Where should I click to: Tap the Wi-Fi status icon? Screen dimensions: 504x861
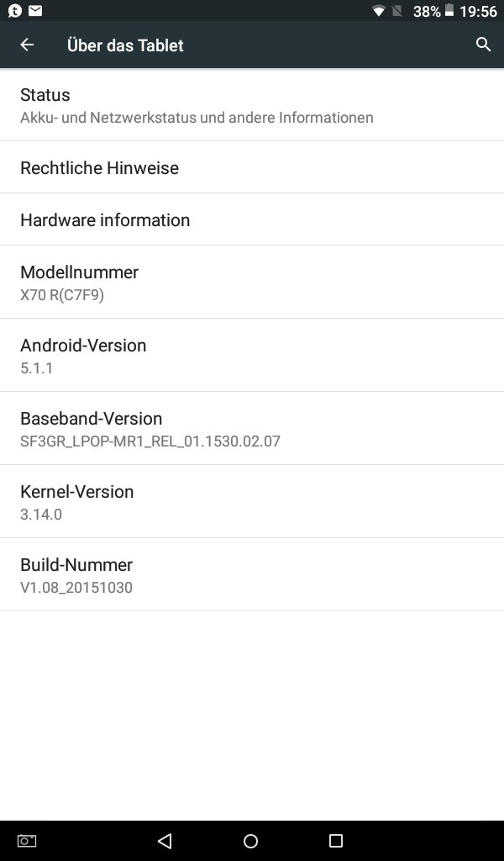(x=379, y=11)
